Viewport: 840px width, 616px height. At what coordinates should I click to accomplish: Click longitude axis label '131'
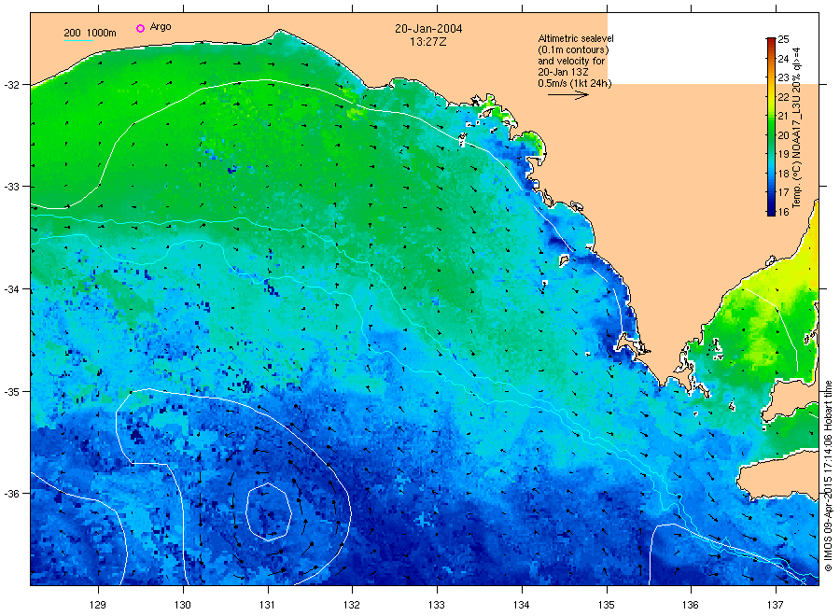tap(267, 605)
